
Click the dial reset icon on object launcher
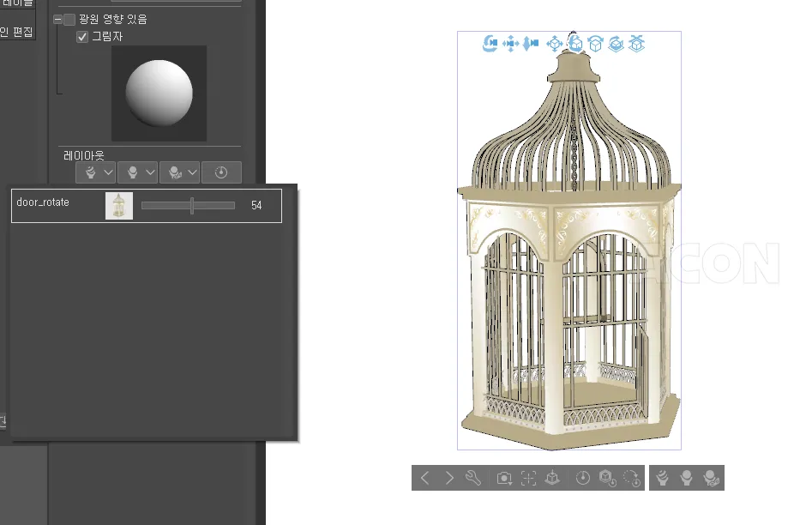pos(582,478)
